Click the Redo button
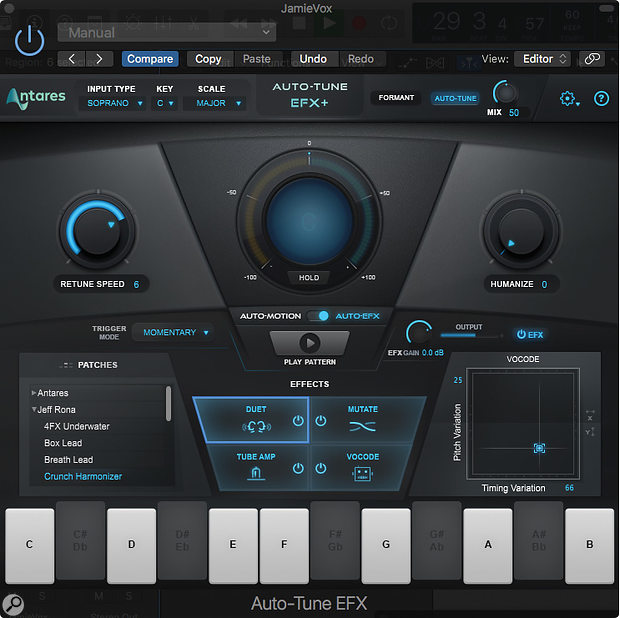620x618 pixels. click(361, 59)
